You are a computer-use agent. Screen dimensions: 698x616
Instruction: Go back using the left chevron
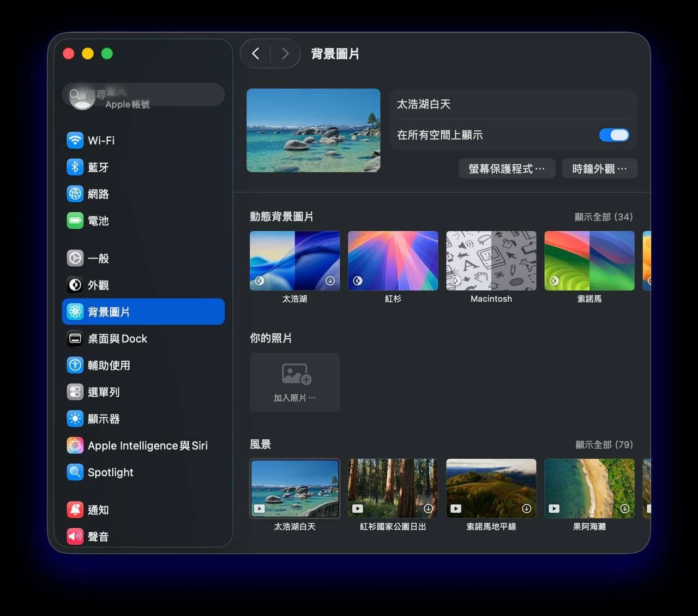256,53
